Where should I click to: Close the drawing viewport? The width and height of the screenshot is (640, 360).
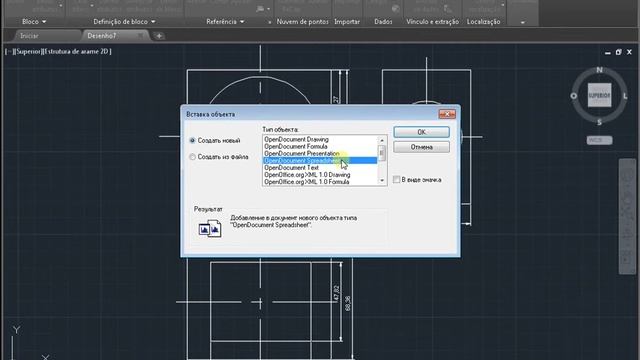coord(629,52)
